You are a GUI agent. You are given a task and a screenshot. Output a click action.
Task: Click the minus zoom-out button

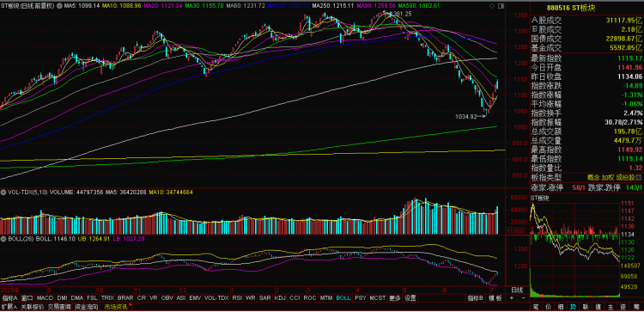point(523,298)
